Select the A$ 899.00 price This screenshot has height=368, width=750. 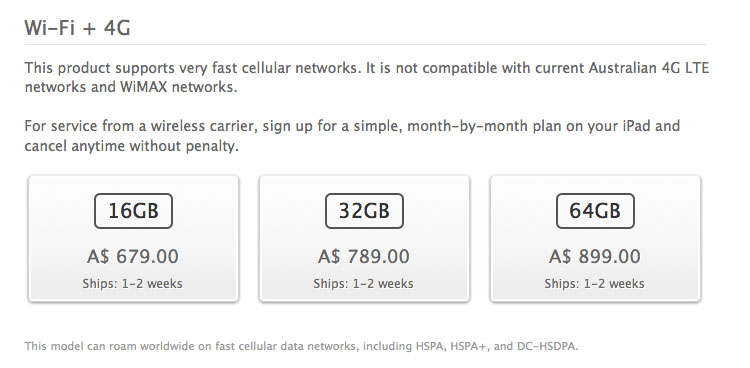pos(595,256)
